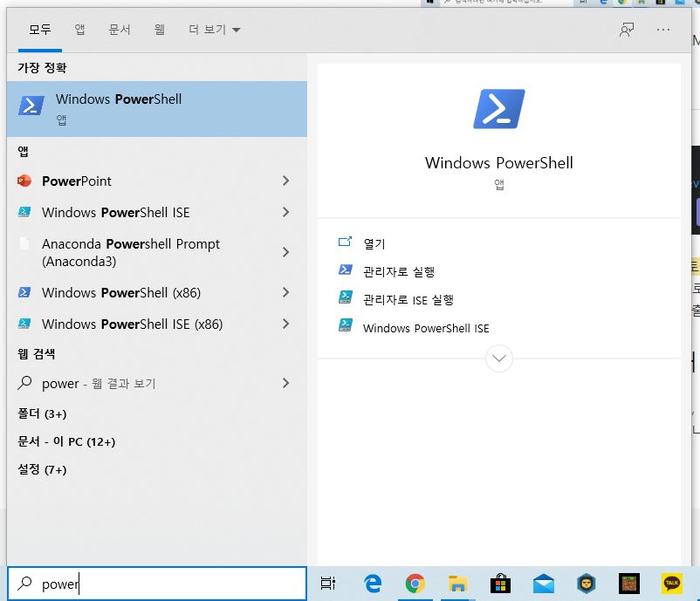The width and height of the screenshot is (700, 601).
Task: Click the feedback person icon at top
Action: [627, 30]
